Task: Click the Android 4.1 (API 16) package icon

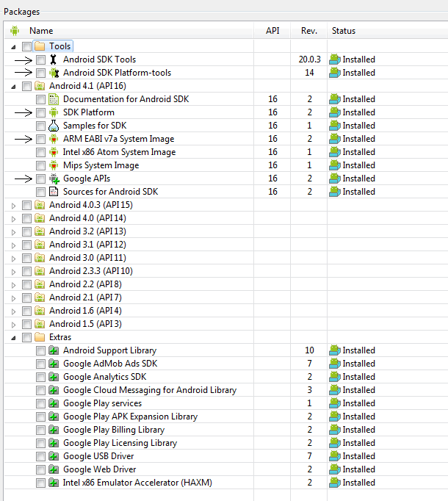Action: point(40,86)
